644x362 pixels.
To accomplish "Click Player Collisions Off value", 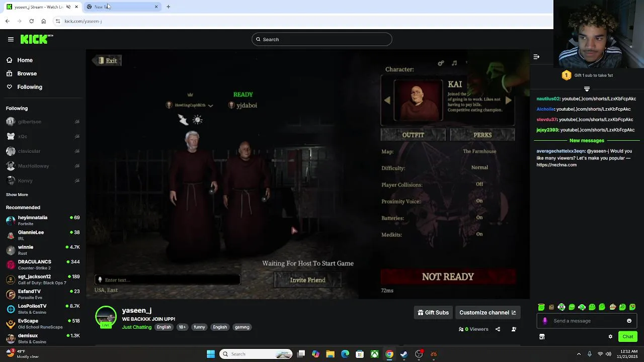I will pyautogui.click(x=479, y=184).
